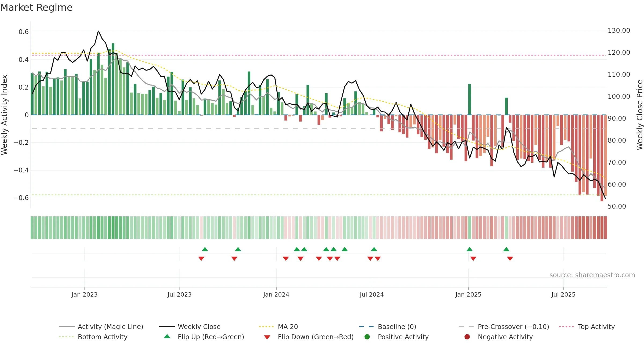Toggle the Pre-Crossover (−0.10) legend entry
The height and width of the screenshot is (362, 644).
(504, 327)
